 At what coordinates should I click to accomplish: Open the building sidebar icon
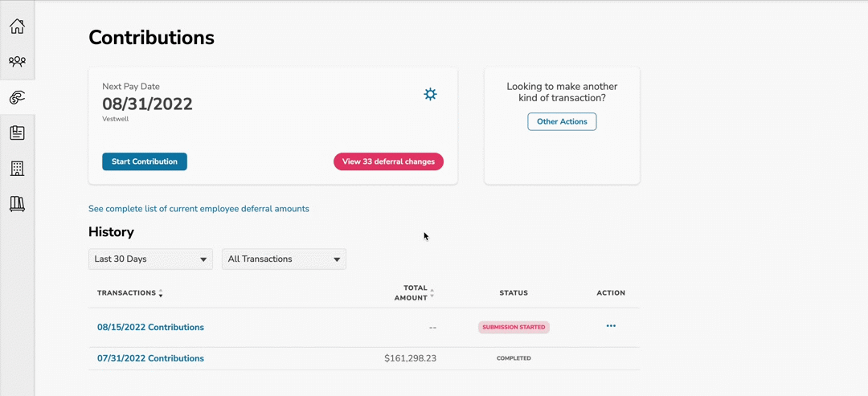(17, 169)
